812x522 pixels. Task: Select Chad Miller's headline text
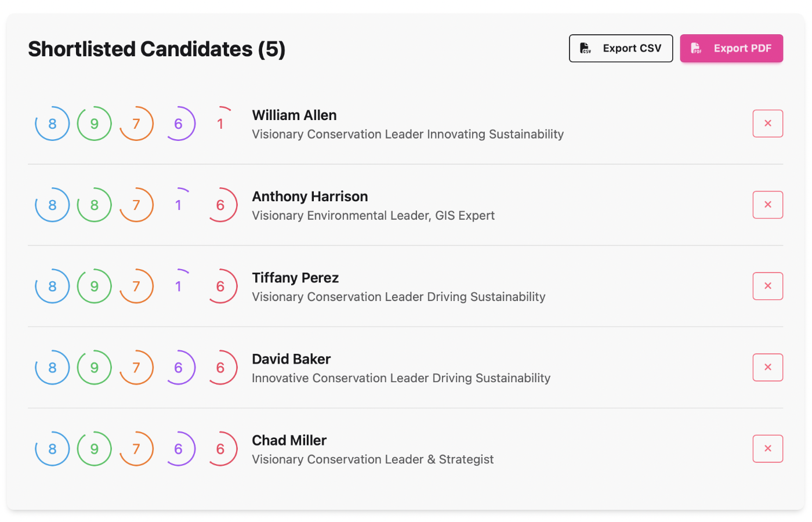(x=372, y=459)
